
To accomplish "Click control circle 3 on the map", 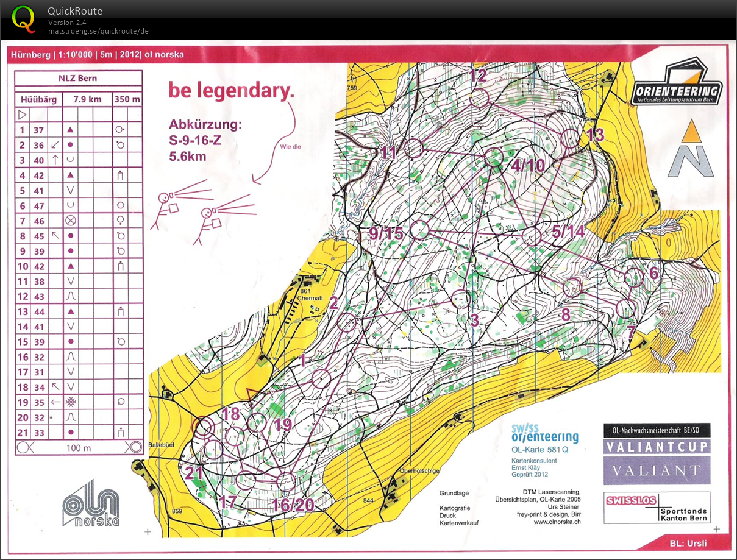I will [x=461, y=299].
